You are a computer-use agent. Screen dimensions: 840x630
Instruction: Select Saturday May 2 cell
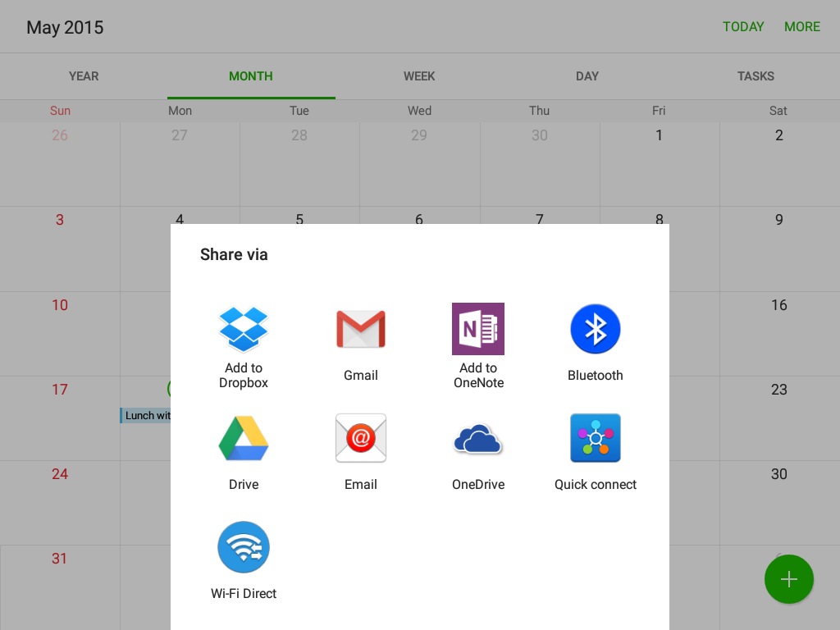(x=779, y=164)
